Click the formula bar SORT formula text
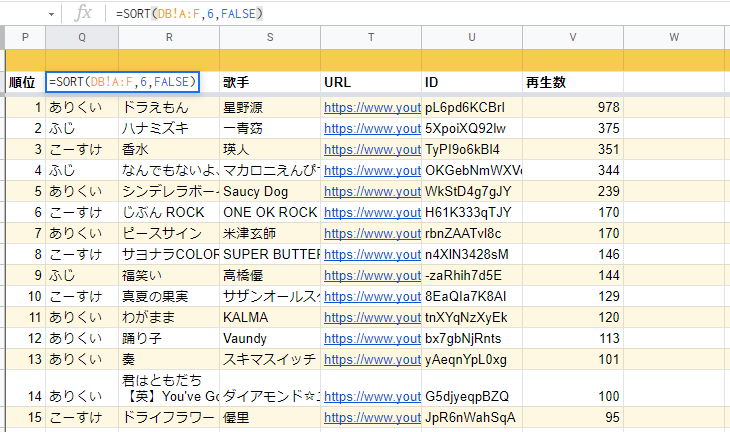 tap(190, 13)
